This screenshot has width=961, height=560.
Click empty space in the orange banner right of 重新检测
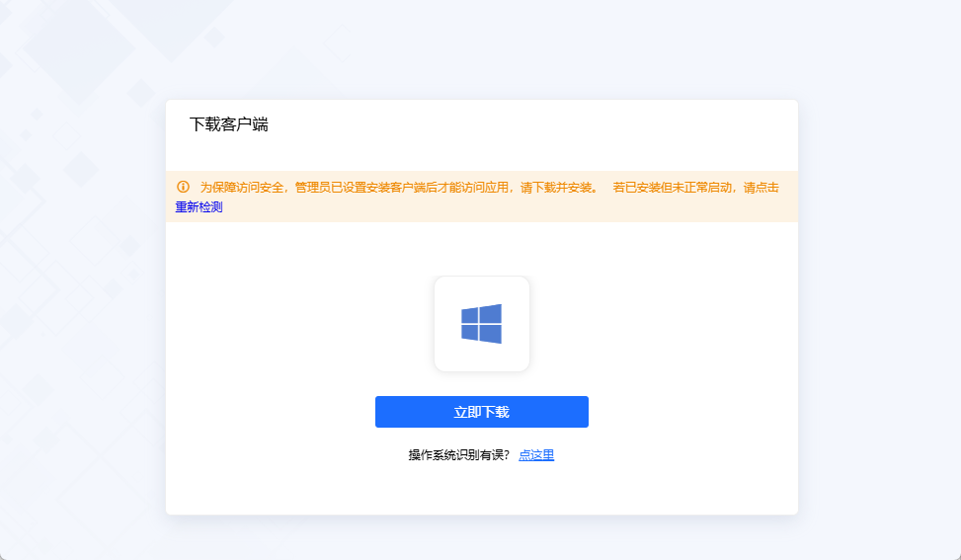[494, 208]
